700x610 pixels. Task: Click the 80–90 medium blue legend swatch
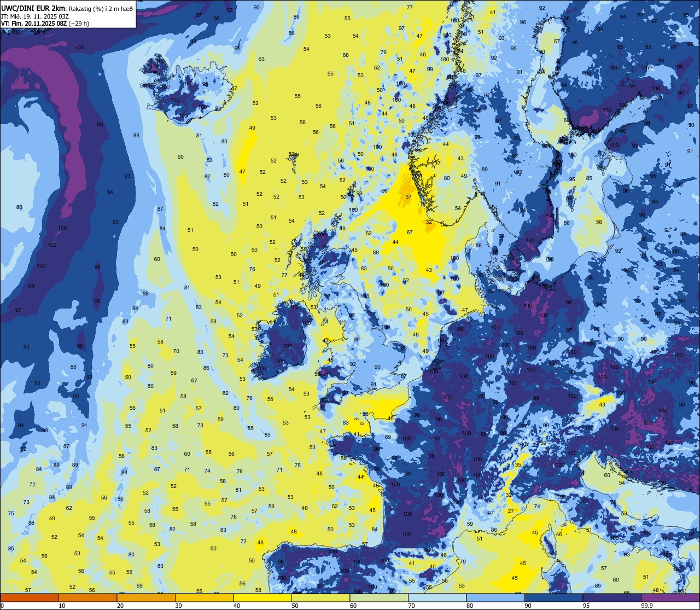[x=495, y=598]
